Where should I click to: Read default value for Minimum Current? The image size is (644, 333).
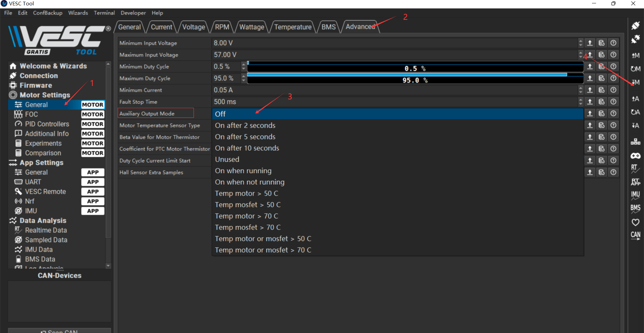[x=601, y=90]
